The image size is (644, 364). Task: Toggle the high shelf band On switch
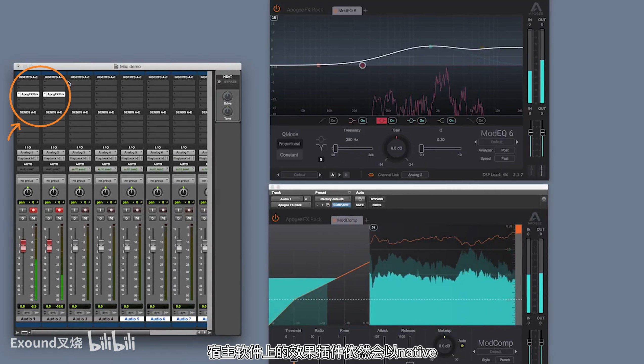pyautogui.click(x=451, y=121)
